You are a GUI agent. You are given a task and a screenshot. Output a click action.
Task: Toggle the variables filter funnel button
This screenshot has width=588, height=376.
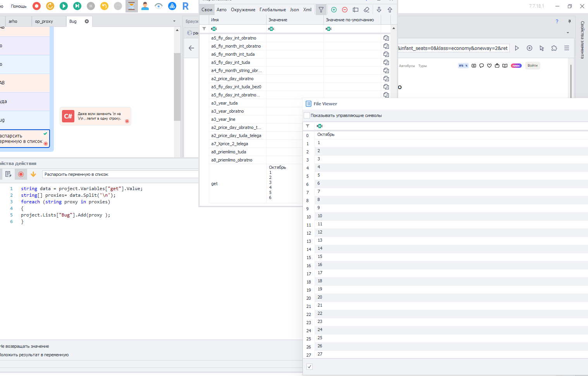[321, 10]
